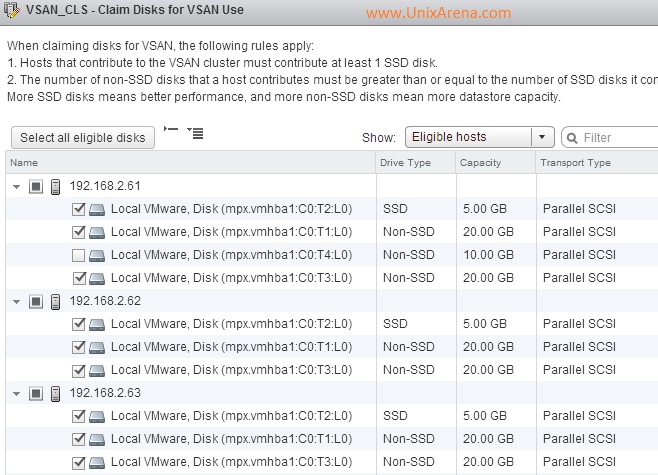This screenshot has height=475, width=658.
Task: Click disk icon of 10.00 GB T4 disk
Action: coord(97,256)
